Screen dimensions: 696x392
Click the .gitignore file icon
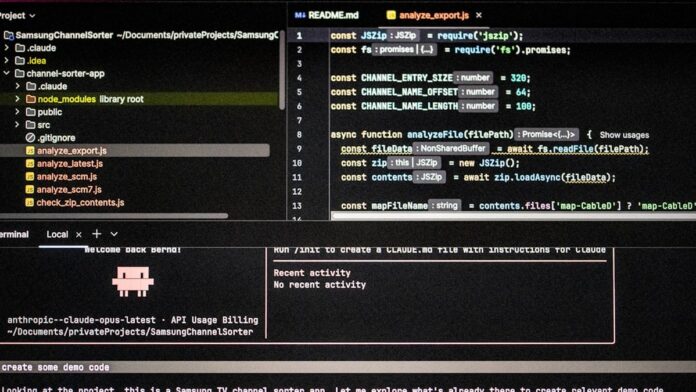(30, 138)
